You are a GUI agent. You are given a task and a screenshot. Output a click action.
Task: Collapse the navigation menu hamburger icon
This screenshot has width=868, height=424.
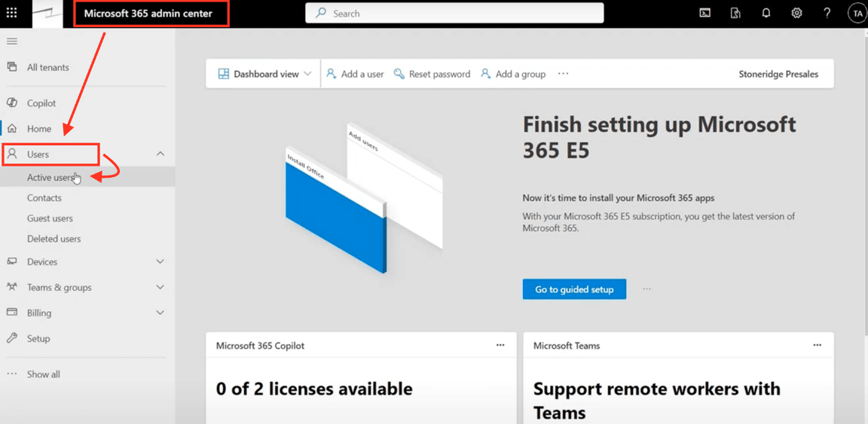click(x=12, y=41)
